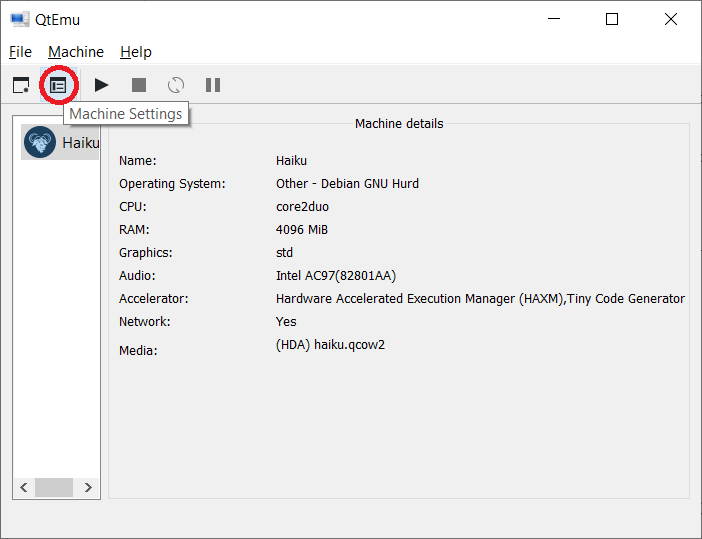Close the QtEmu window

(667, 19)
